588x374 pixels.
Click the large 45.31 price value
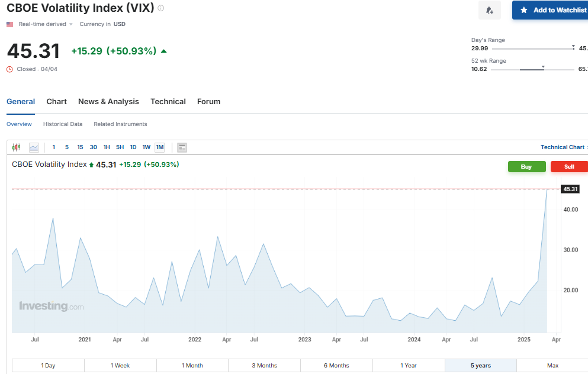(33, 51)
